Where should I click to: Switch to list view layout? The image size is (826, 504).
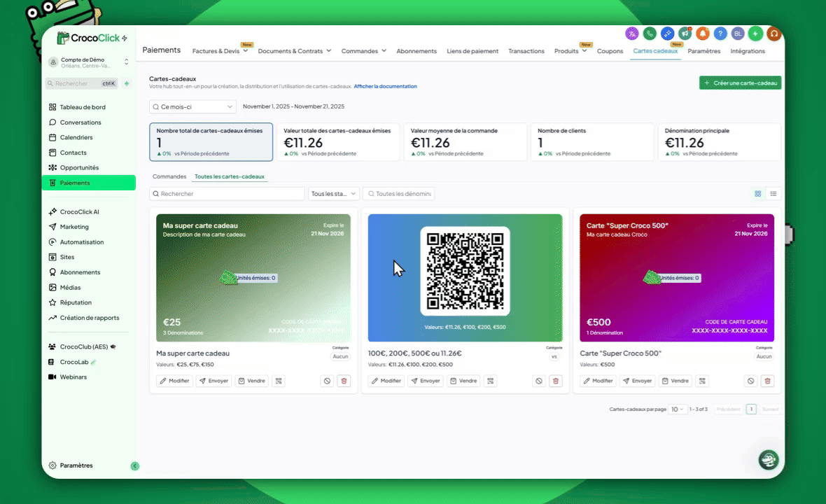click(773, 194)
